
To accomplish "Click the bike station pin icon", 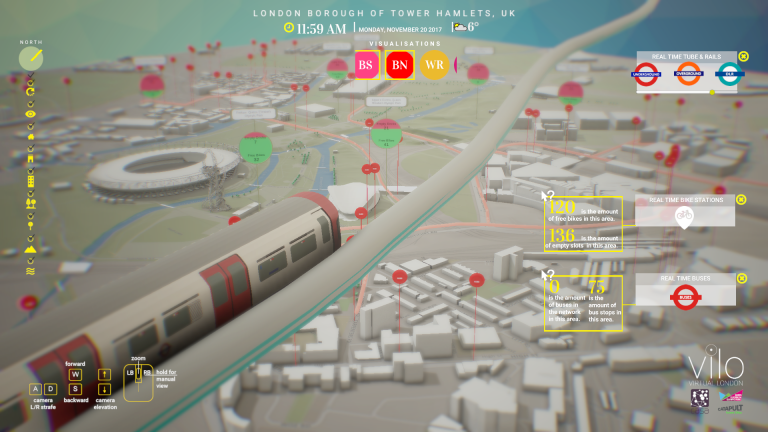I will click(685, 217).
